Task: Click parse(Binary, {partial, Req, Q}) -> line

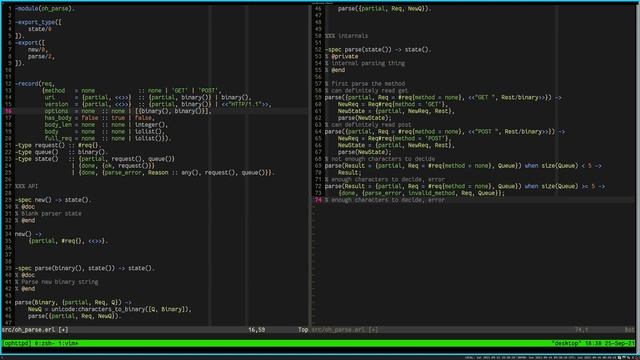Action: click(x=73, y=302)
